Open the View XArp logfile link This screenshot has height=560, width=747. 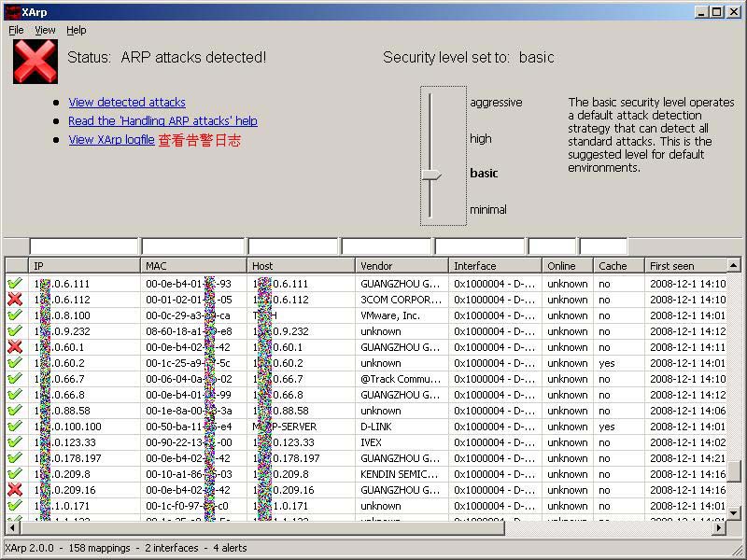point(111,140)
